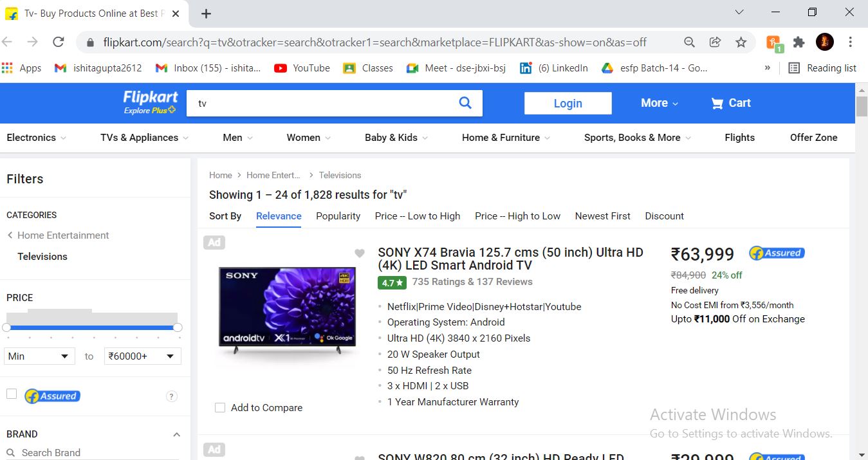Open a new browser tab with plus
Screen dimensions: 868x460
(x=206, y=14)
